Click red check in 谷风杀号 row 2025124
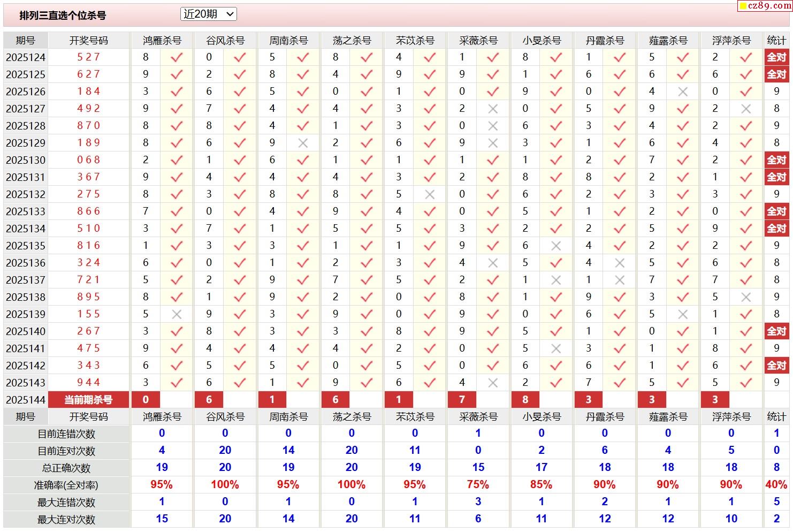 pyautogui.click(x=240, y=57)
